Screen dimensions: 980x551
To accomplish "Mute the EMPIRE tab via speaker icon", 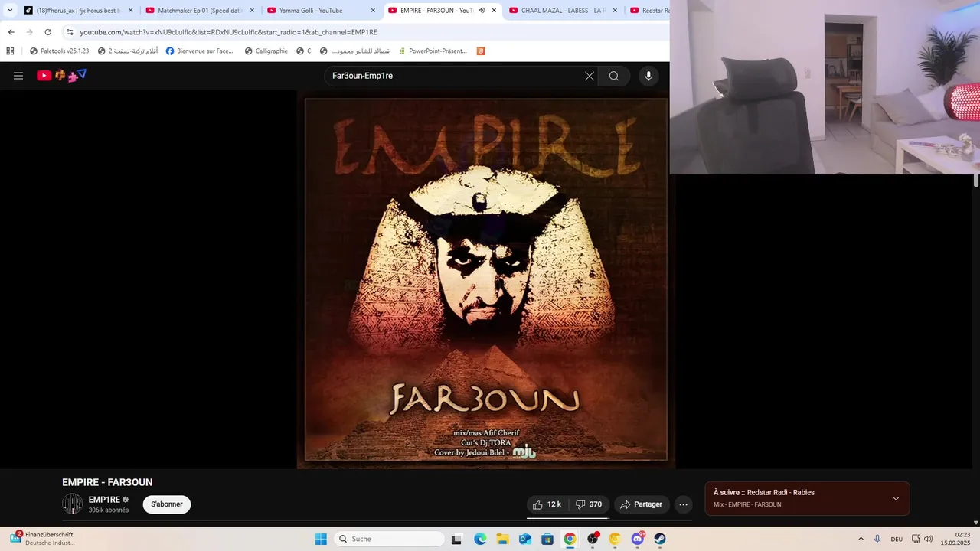I will (482, 11).
